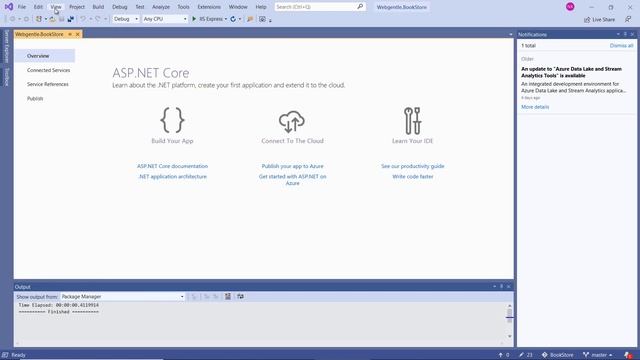The image size is (640, 360).
Task: Click the browser Refresh icon in toolbar
Action: (233, 19)
